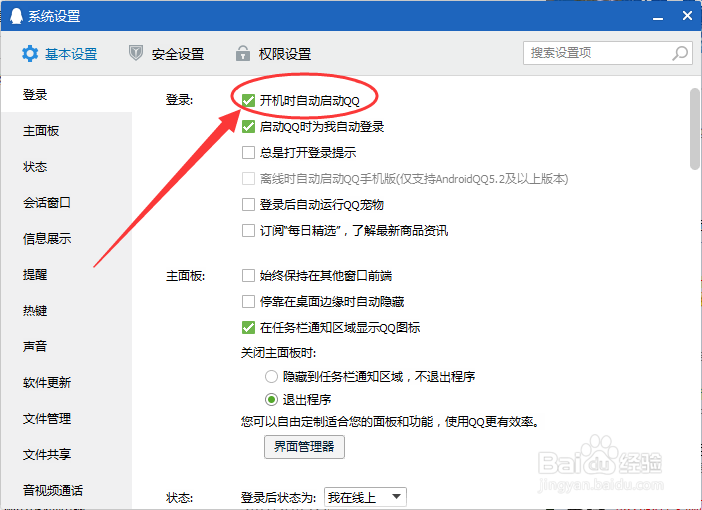Screen dimensions: 702x510
Task: Click the magnifier search icon
Action: pyautogui.click(x=680, y=53)
